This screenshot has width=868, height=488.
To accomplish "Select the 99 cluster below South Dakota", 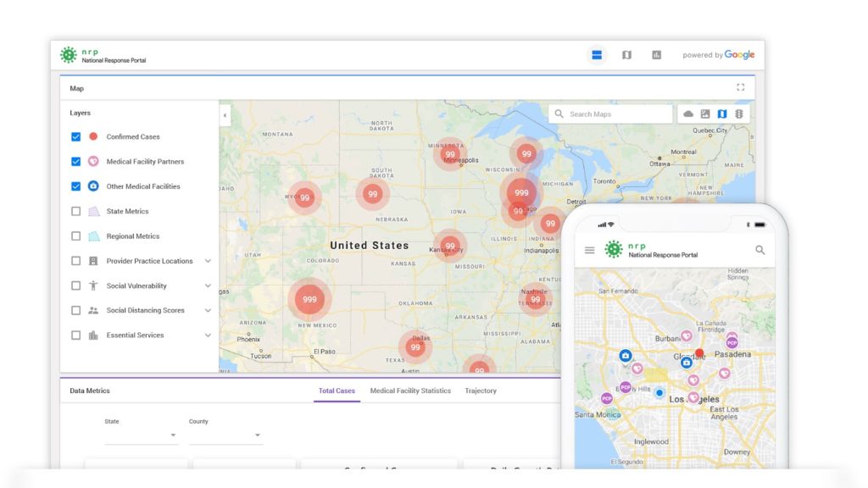I will click(x=373, y=194).
